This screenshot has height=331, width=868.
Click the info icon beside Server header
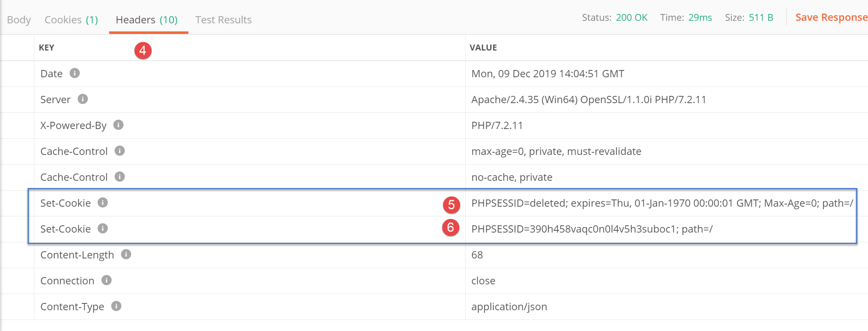click(83, 99)
